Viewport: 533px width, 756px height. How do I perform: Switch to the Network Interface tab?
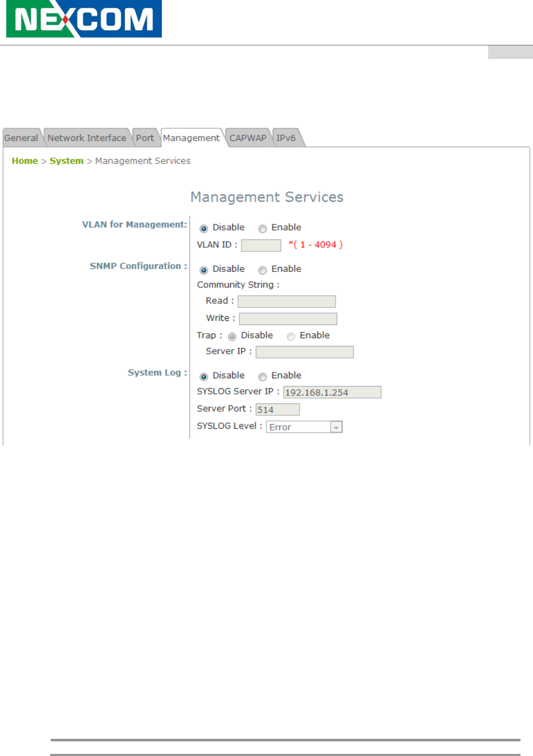click(x=87, y=138)
